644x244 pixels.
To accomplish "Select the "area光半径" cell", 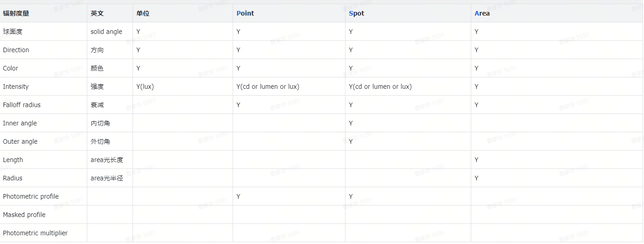I will point(106,178).
